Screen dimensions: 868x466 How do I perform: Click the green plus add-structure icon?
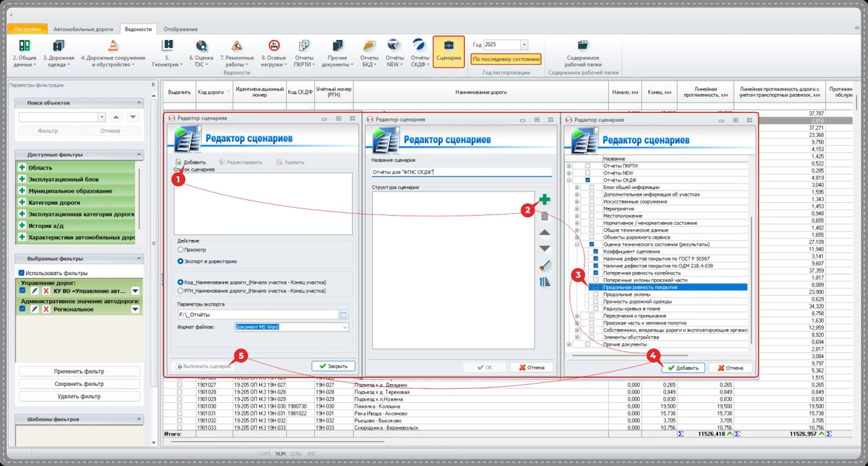pos(545,200)
